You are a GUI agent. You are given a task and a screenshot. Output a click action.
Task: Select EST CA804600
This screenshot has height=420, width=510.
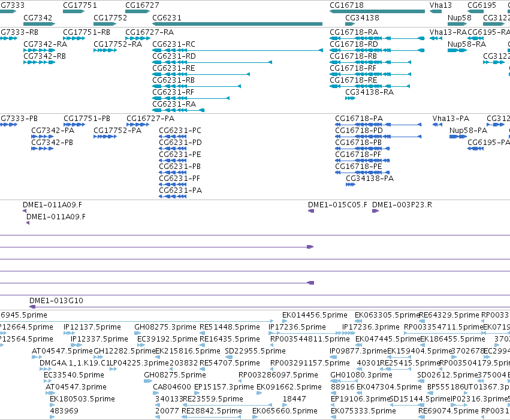172,387
